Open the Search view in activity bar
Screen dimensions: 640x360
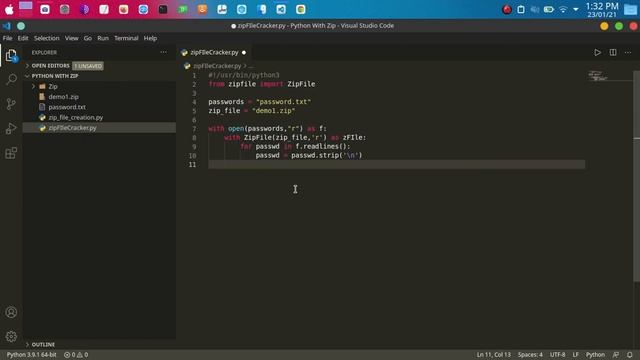click(11, 79)
